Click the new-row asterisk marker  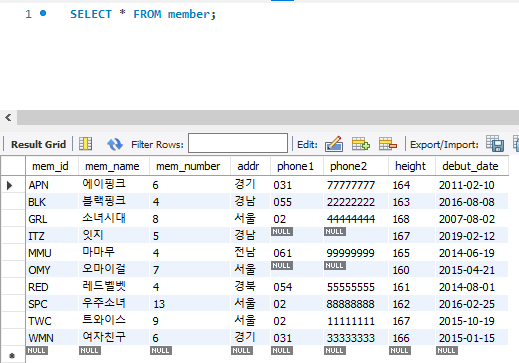pyautogui.click(x=12, y=355)
